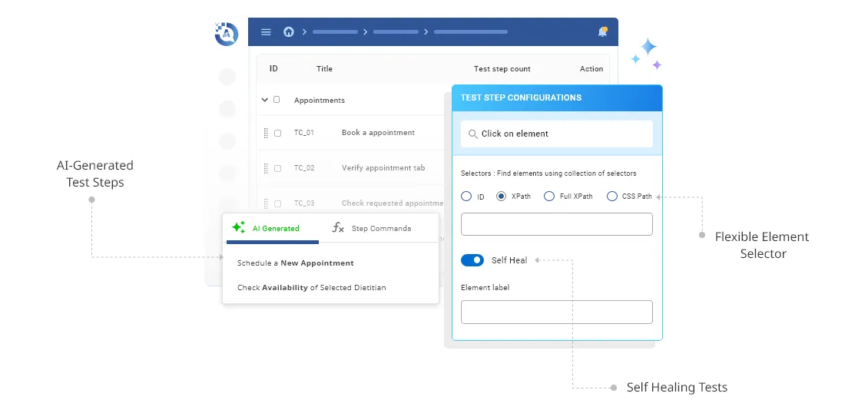Click the first sidebar circle icon

click(227, 77)
